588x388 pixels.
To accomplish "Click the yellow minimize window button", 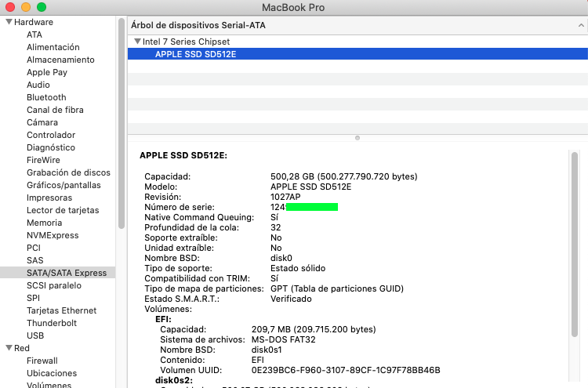I will point(26,7).
